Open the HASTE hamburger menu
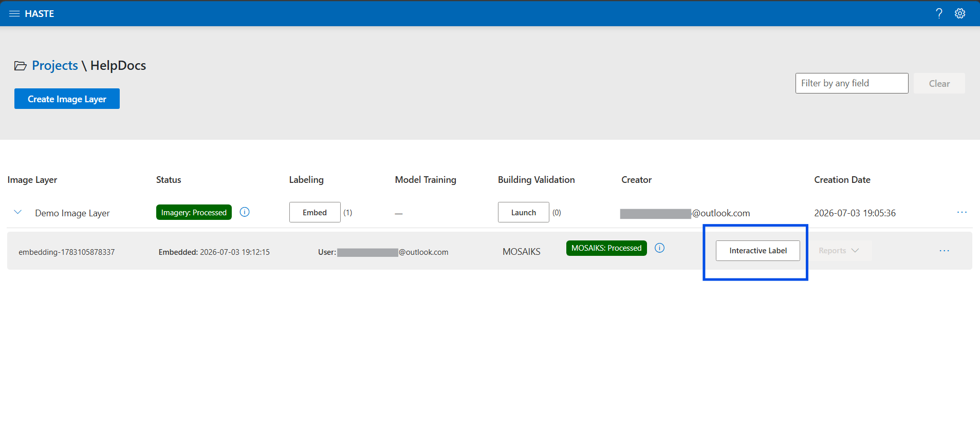Viewport: 980px width, 430px height. [x=14, y=13]
